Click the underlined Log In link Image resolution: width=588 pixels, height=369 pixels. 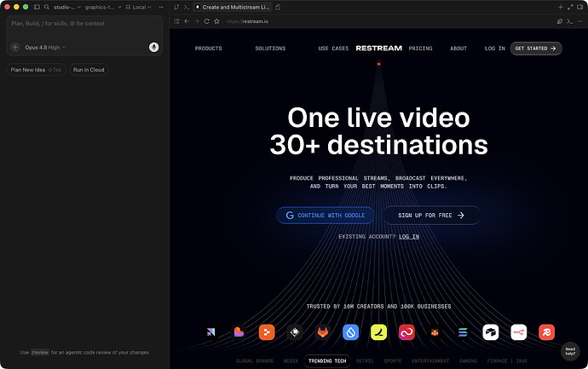point(409,237)
